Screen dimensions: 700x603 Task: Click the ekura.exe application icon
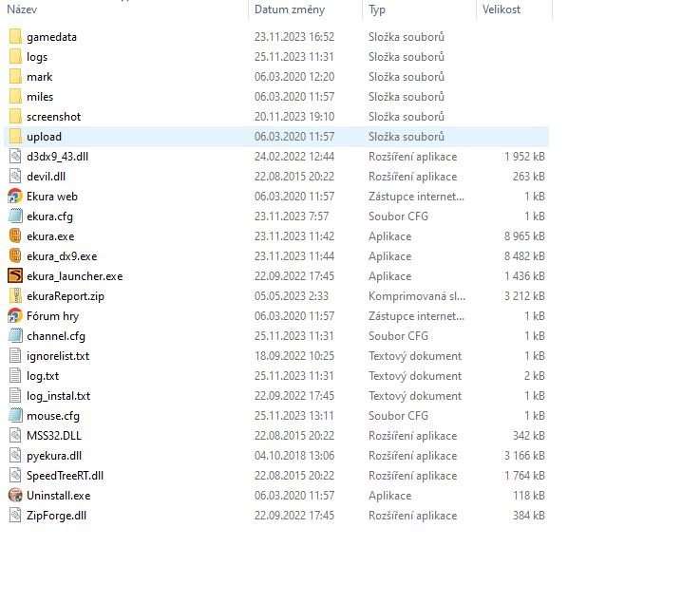(x=15, y=236)
